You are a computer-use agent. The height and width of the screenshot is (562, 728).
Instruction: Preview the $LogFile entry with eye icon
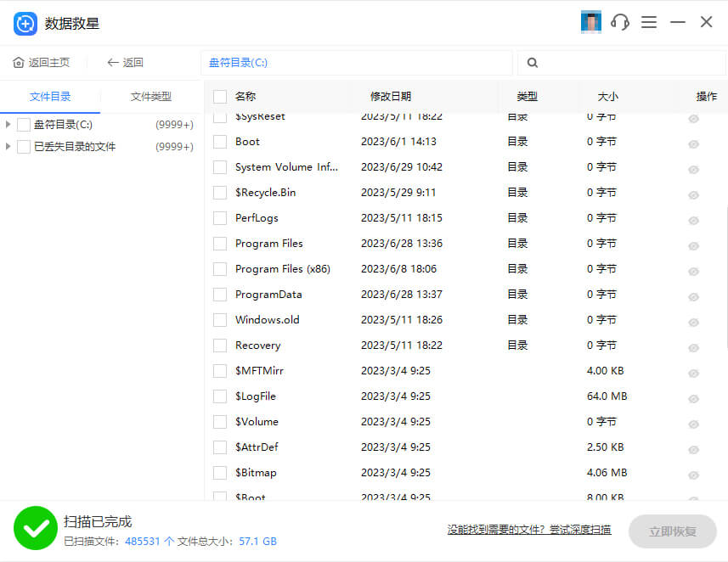coord(693,399)
